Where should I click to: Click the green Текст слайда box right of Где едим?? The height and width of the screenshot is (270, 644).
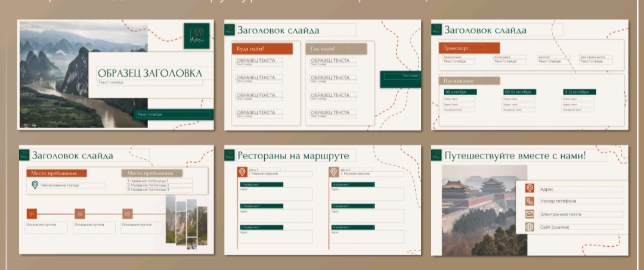click(401, 79)
